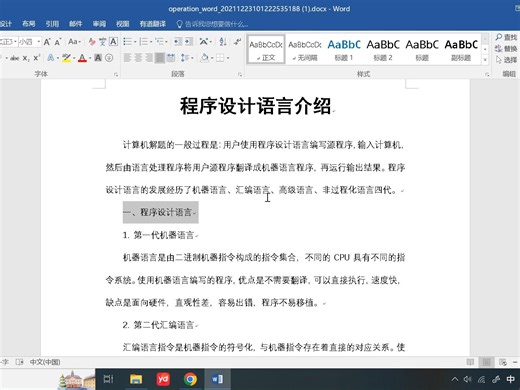
Task: Click the 替换 replace button
Action: pos(506,49)
